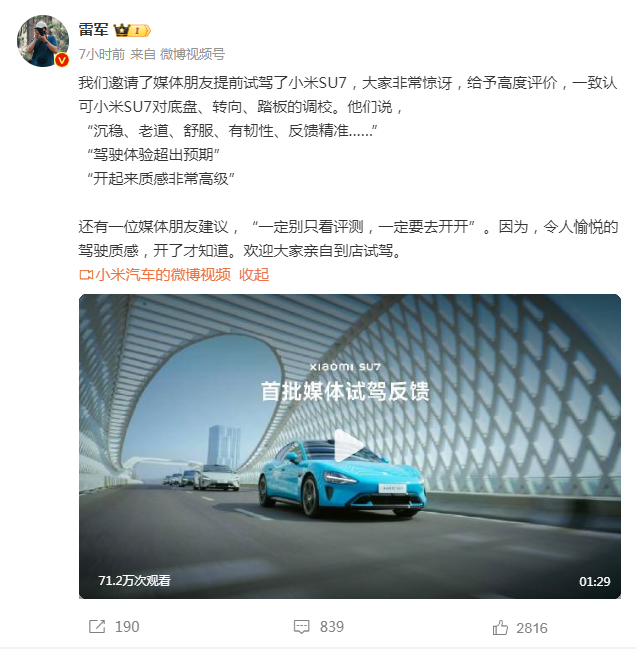Screen dimensions: 636x649
Task: Open the 7小时前 timestamp link
Action: pyautogui.click(x=102, y=54)
